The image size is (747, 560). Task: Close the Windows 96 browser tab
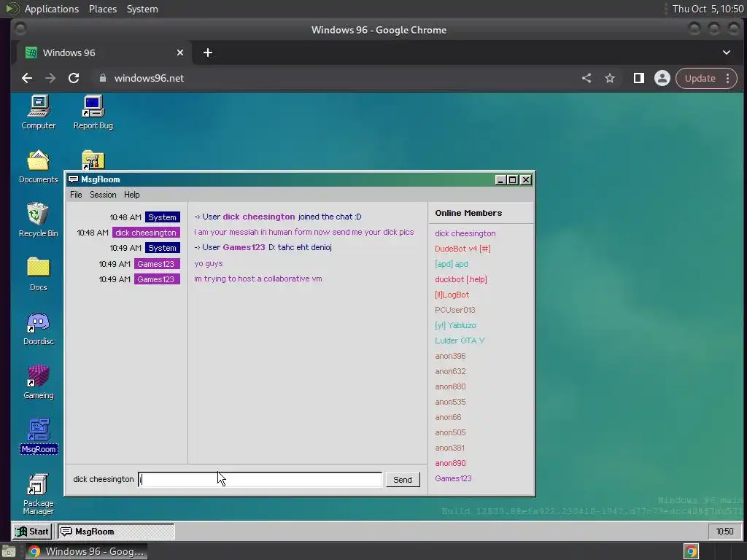coord(180,52)
